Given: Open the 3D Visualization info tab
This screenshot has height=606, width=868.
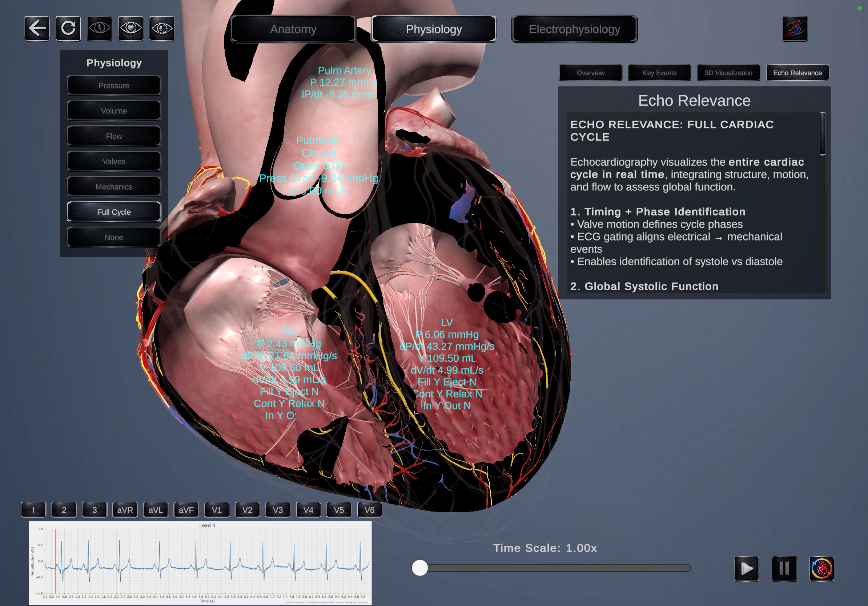Looking at the screenshot, I should coord(728,73).
